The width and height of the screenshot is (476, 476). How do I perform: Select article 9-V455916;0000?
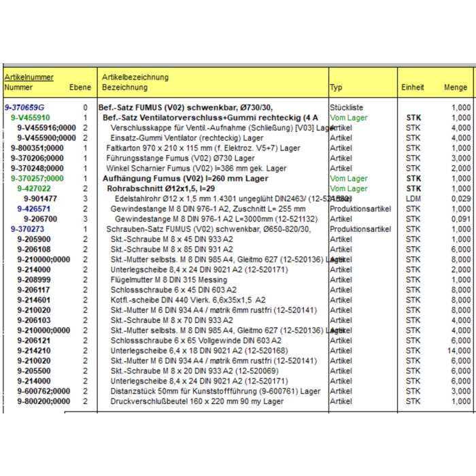coord(46,128)
